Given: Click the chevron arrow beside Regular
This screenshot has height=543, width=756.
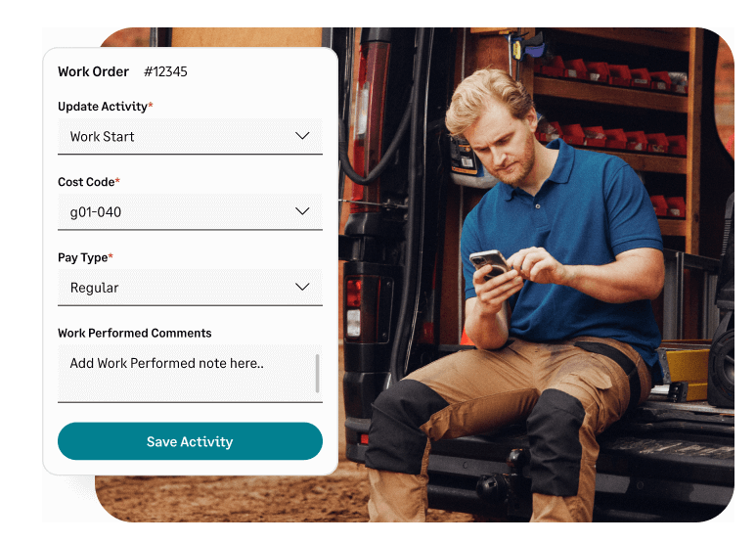Looking at the screenshot, I should point(302,287).
